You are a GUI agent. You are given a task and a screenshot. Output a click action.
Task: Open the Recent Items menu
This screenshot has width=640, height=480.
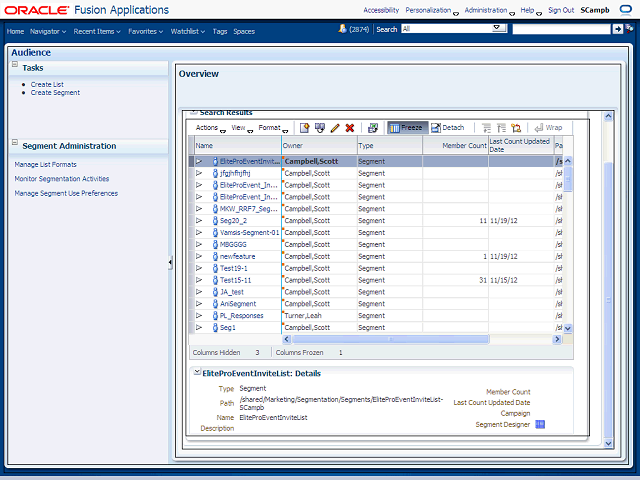[97, 31]
